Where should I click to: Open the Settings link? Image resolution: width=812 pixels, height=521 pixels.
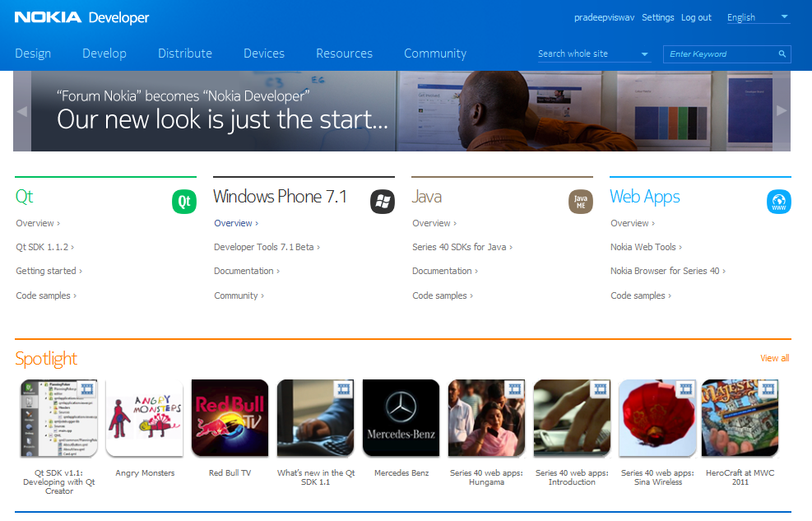coord(657,17)
